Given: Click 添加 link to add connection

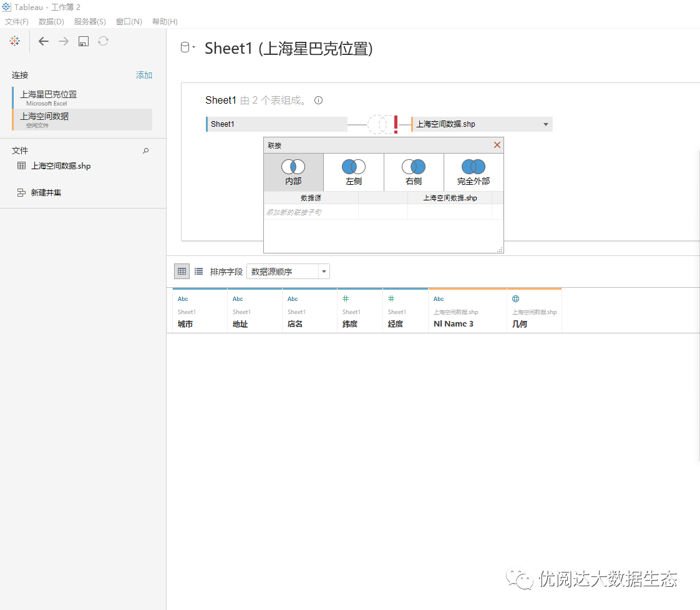Looking at the screenshot, I should click(143, 75).
